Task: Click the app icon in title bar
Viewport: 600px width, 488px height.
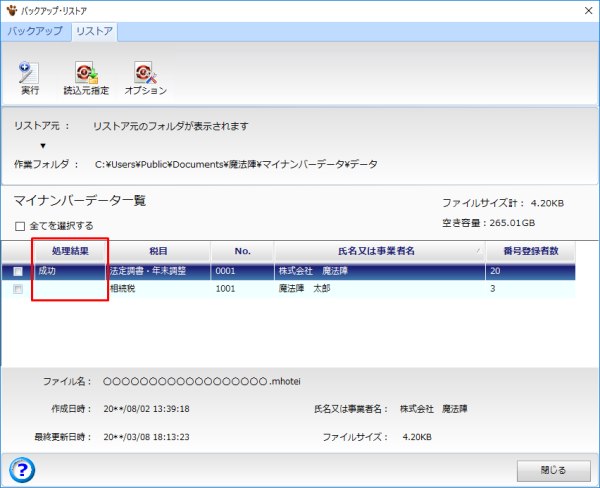Action: [x=12, y=10]
